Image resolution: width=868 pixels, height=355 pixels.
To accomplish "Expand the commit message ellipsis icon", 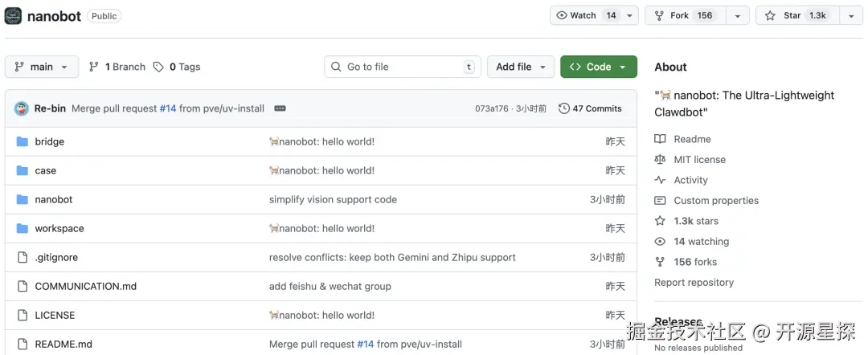I will click(280, 108).
